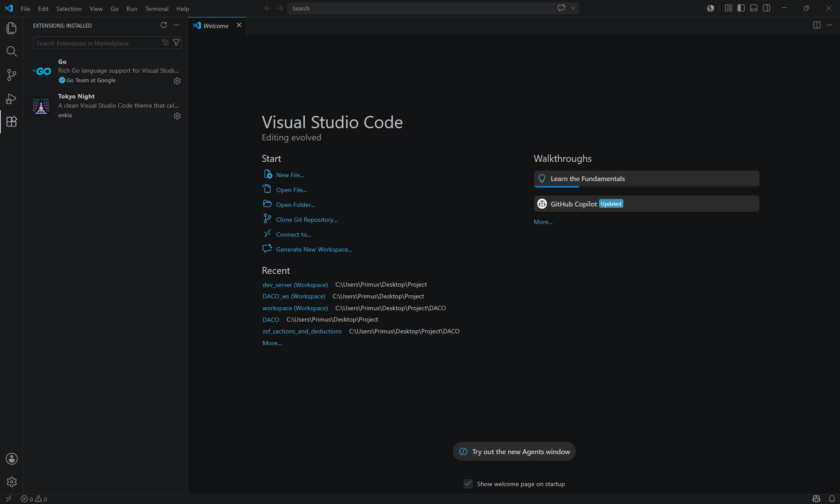Toggle the primary side bar visibility
Screen dimensions: 840x504
point(741,8)
